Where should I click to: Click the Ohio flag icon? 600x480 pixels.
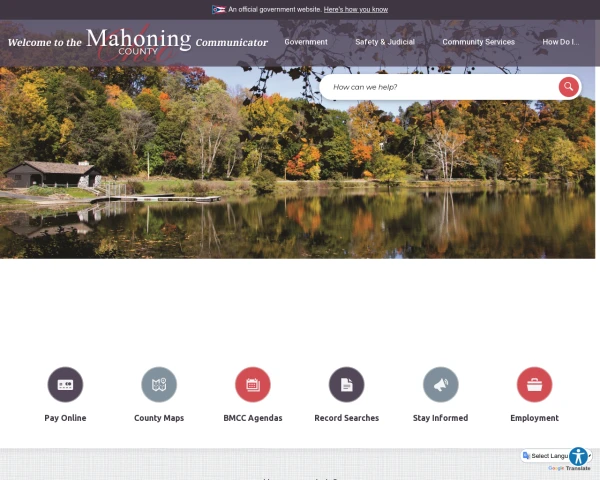point(218,10)
